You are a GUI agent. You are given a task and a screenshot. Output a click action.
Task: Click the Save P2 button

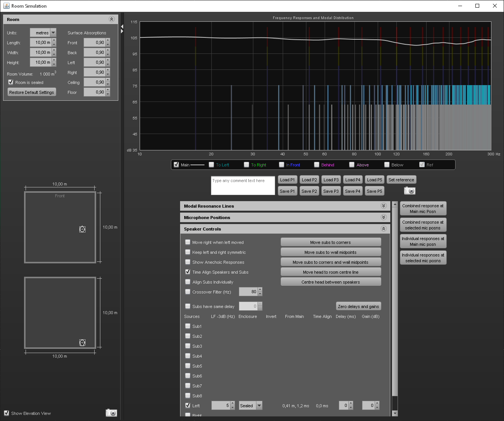pyautogui.click(x=309, y=191)
